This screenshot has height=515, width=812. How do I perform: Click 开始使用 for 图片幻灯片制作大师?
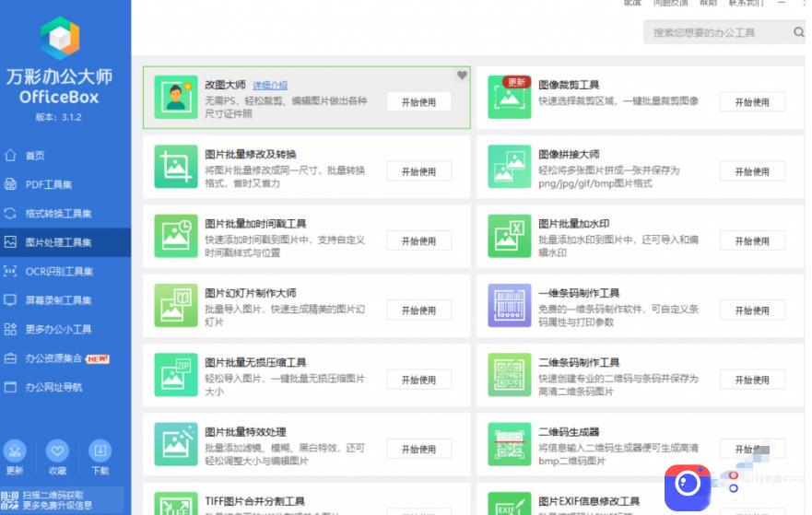pyautogui.click(x=418, y=310)
